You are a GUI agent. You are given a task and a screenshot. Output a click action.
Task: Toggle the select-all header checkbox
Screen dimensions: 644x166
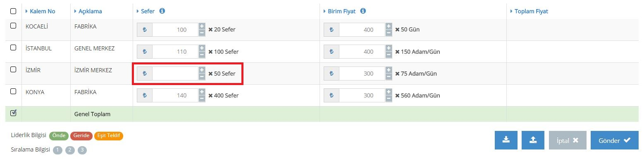(x=13, y=11)
